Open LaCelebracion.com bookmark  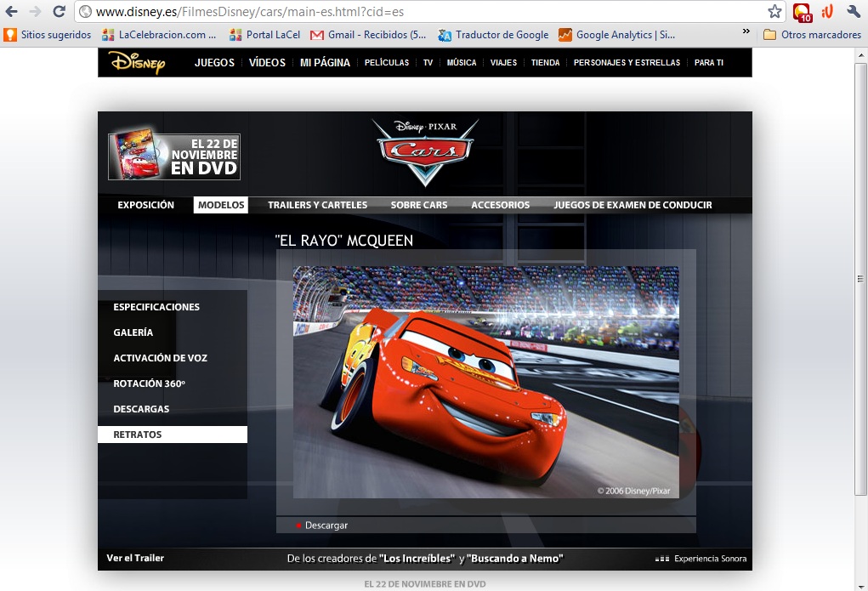pyautogui.click(x=160, y=35)
